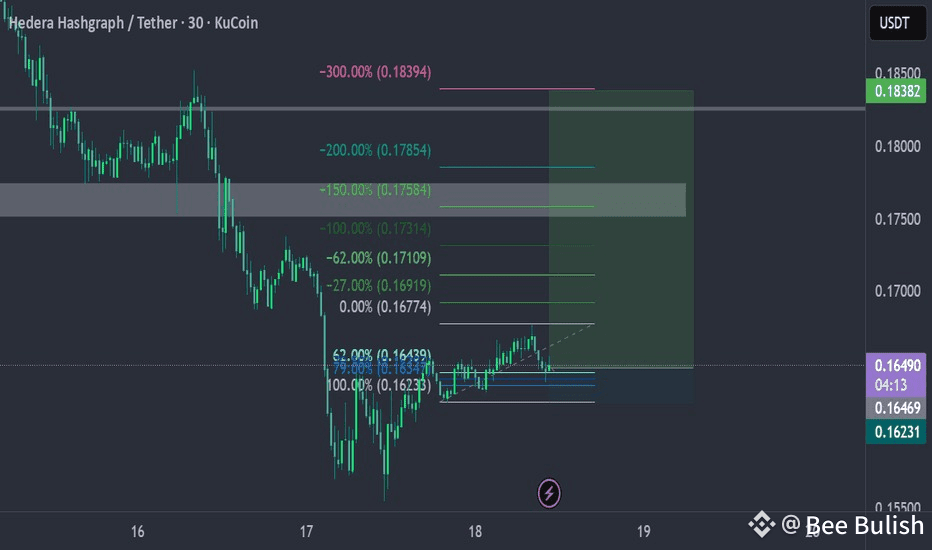Click the Binance logo in the watermark

[761, 524]
